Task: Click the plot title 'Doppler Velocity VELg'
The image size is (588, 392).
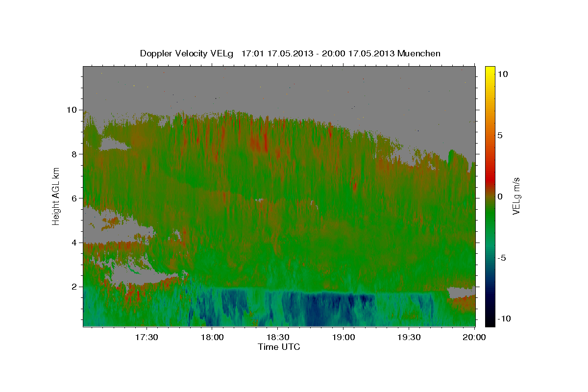Action: (x=187, y=53)
